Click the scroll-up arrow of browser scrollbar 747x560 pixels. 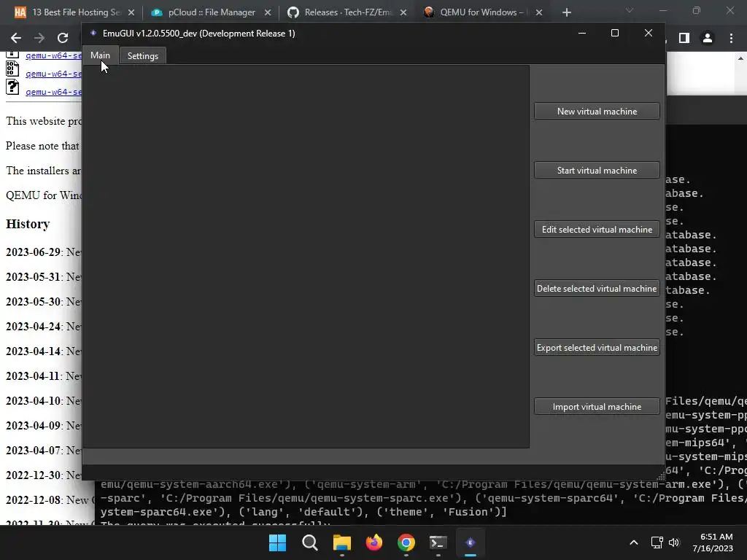click(x=741, y=58)
